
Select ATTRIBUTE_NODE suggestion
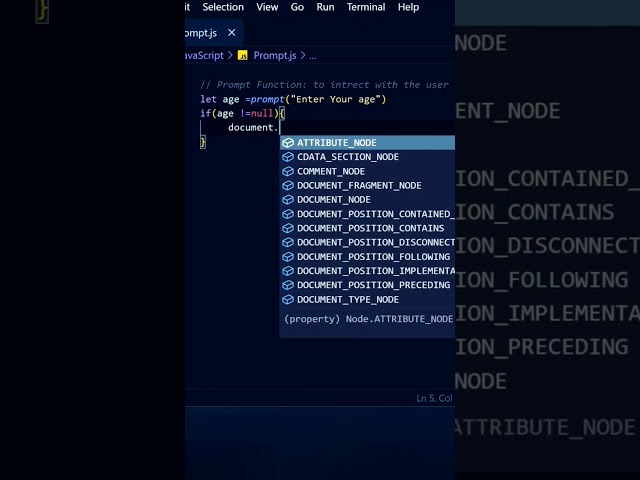click(x=367, y=143)
